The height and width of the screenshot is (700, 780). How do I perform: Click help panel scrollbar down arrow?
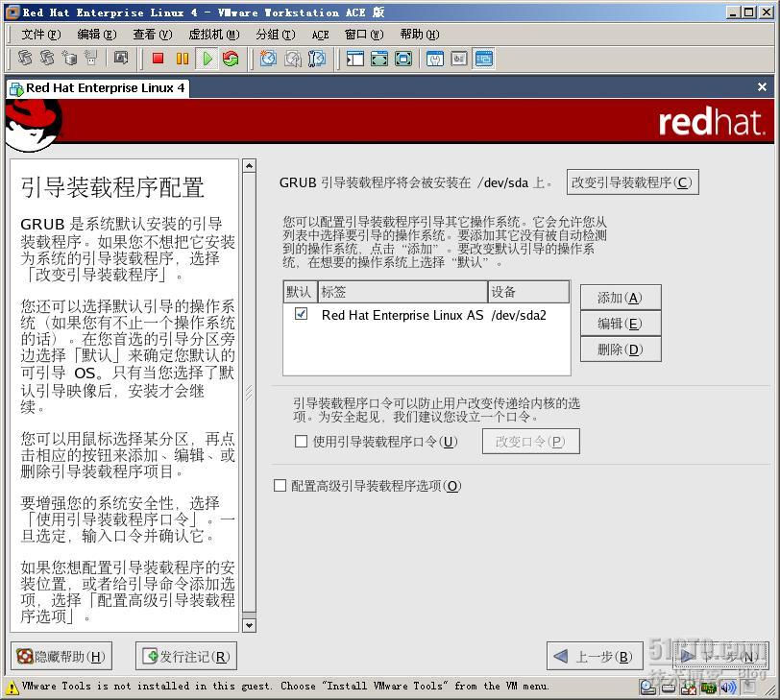(x=249, y=625)
